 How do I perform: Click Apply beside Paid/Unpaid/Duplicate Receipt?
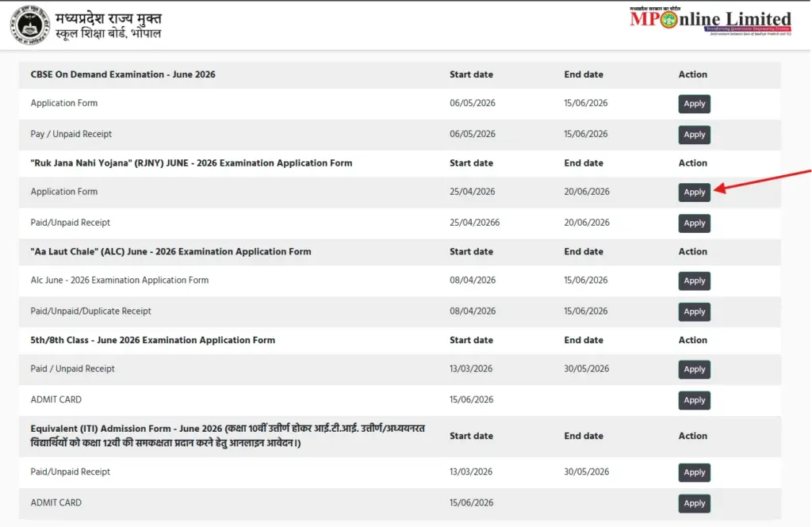point(694,311)
